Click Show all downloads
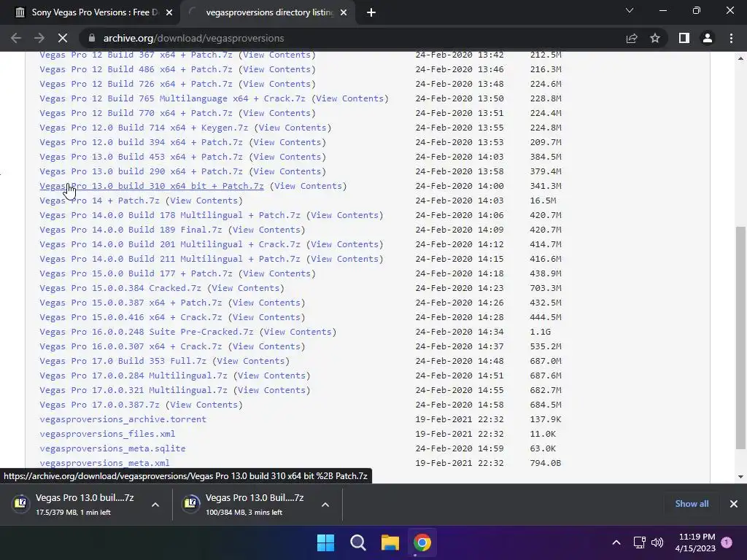Image resolution: width=747 pixels, height=560 pixels. point(692,504)
